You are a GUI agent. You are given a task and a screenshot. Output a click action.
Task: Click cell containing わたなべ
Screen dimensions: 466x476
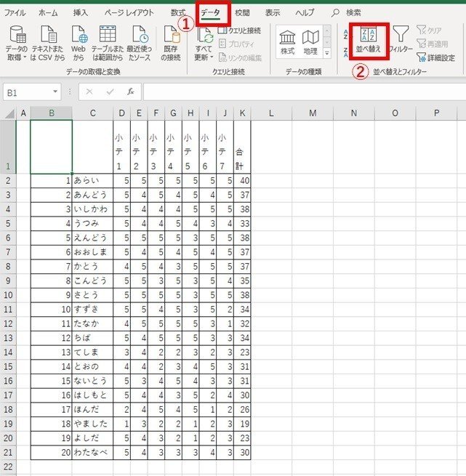click(x=92, y=453)
